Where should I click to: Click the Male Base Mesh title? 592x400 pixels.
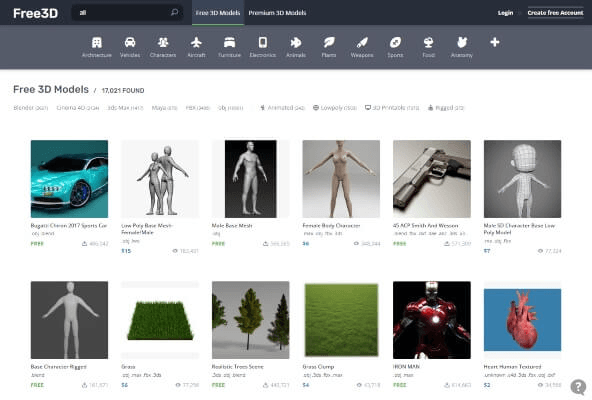point(232,225)
